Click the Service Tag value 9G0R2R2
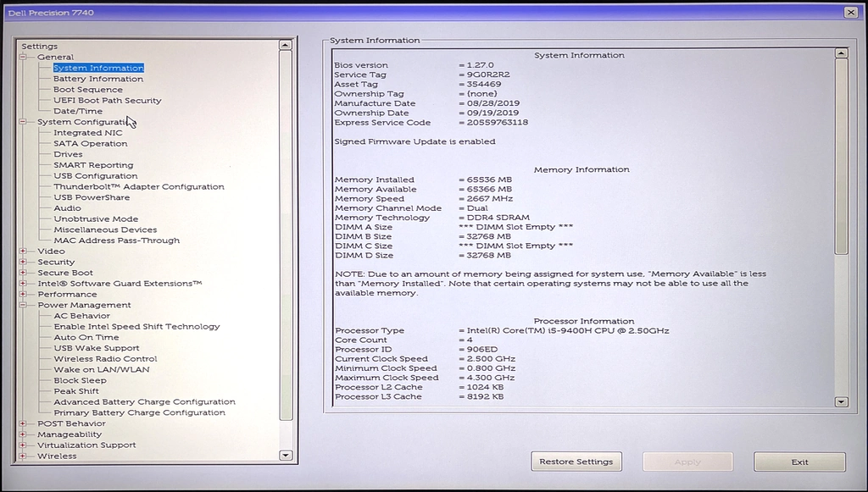 [x=488, y=75]
